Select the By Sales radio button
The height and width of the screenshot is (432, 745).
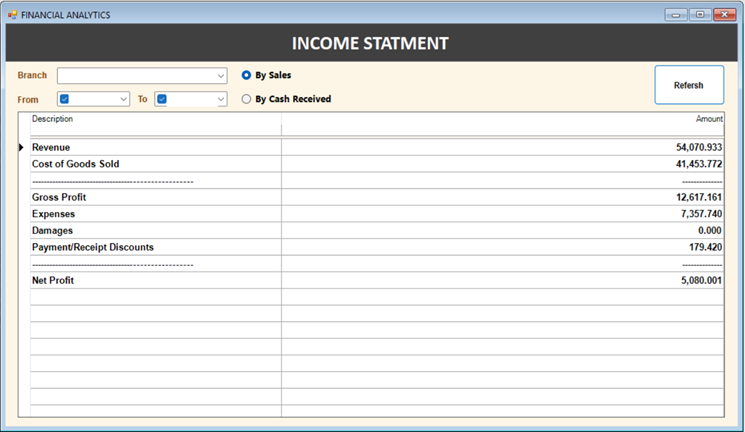(246, 75)
